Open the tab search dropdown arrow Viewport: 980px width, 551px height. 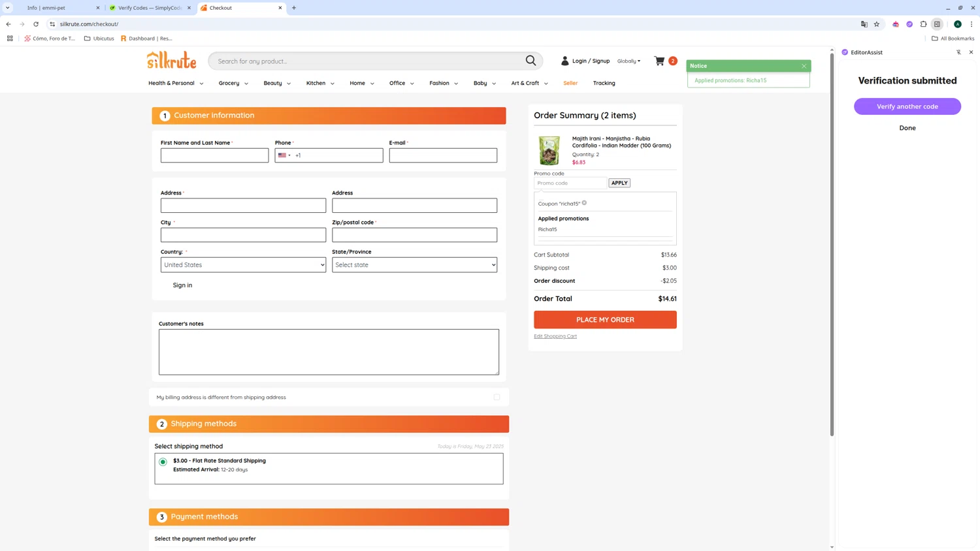click(x=8, y=8)
